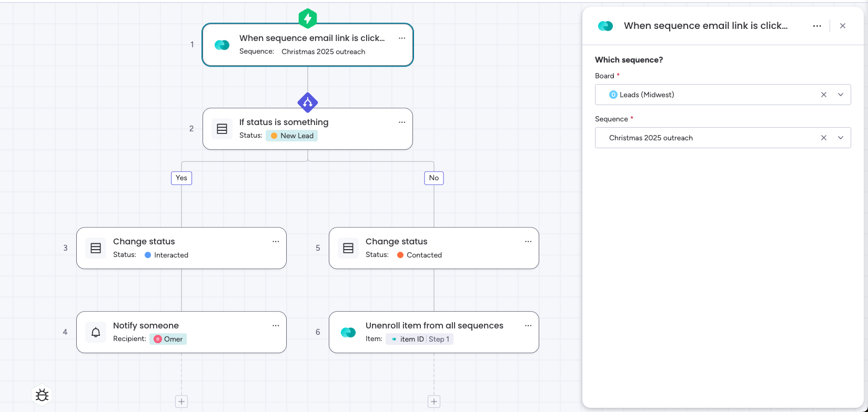
Task: Expand the Sequence dropdown arrow
Action: (841, 138)
